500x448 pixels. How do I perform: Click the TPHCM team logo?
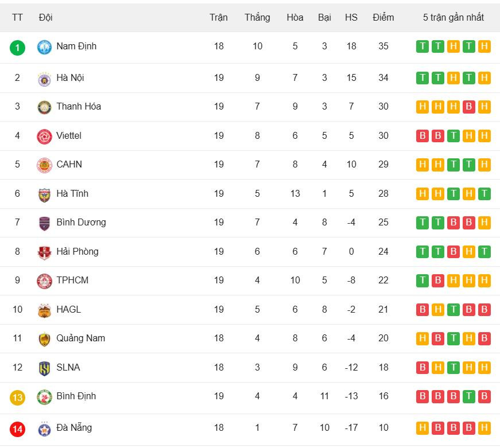click(44, 281)
